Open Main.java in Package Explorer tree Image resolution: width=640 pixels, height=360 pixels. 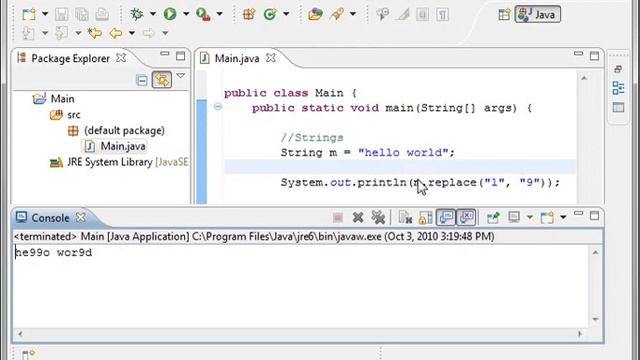123,146
